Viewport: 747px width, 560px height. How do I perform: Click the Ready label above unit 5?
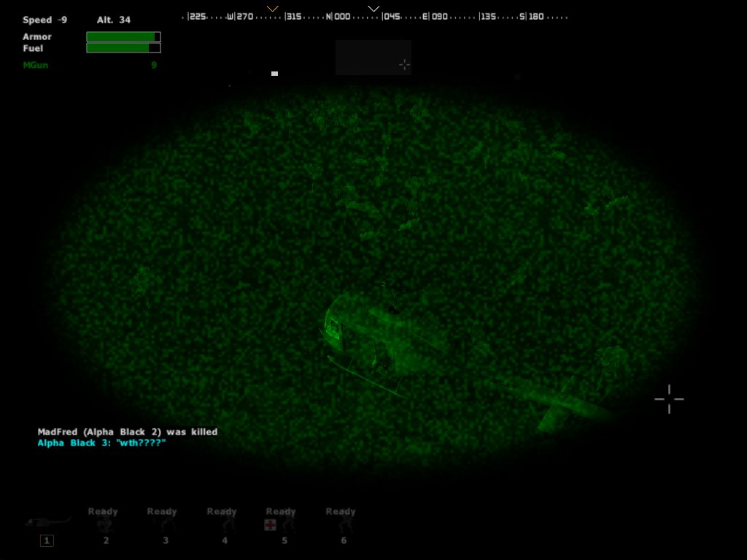click(281, 511)
